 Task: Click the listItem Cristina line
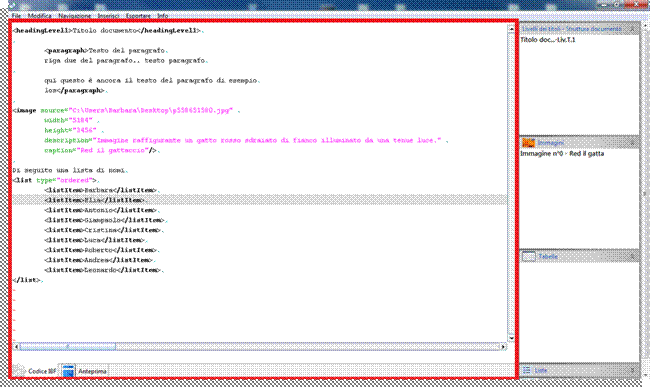(103, 230)
